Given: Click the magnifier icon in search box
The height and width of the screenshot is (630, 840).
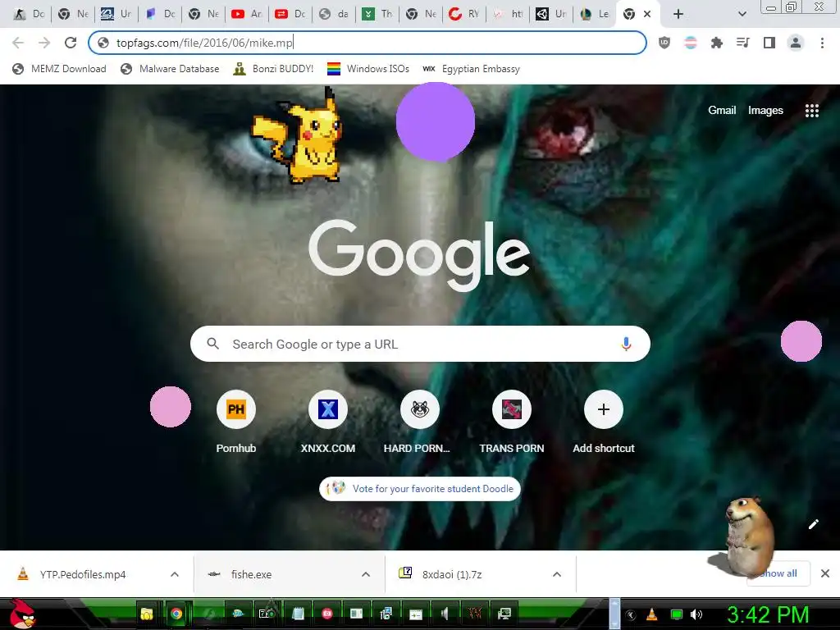Looking at the screenshot, I should tap(212, 344).
